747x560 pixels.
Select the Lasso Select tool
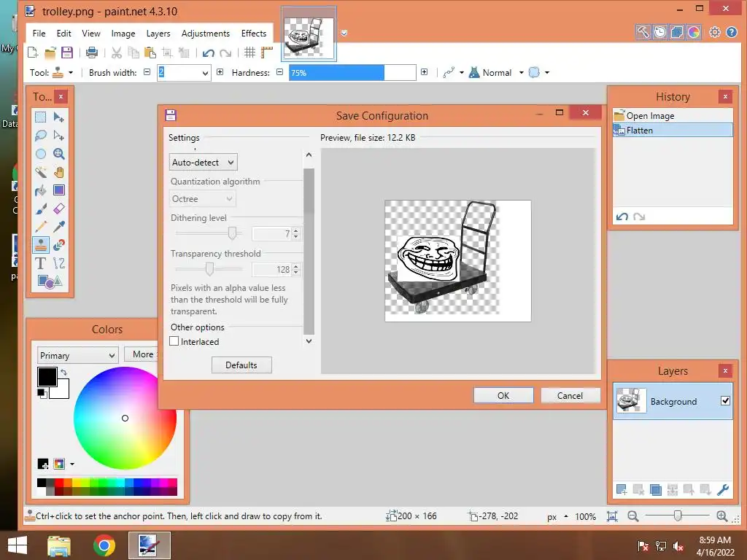41,136
